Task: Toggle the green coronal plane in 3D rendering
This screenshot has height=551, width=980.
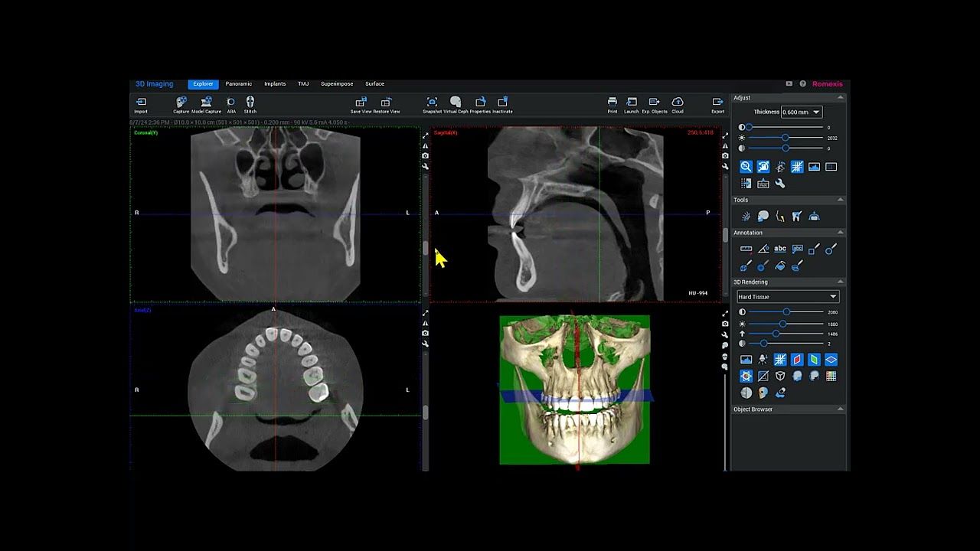Action: click(814, 360)
